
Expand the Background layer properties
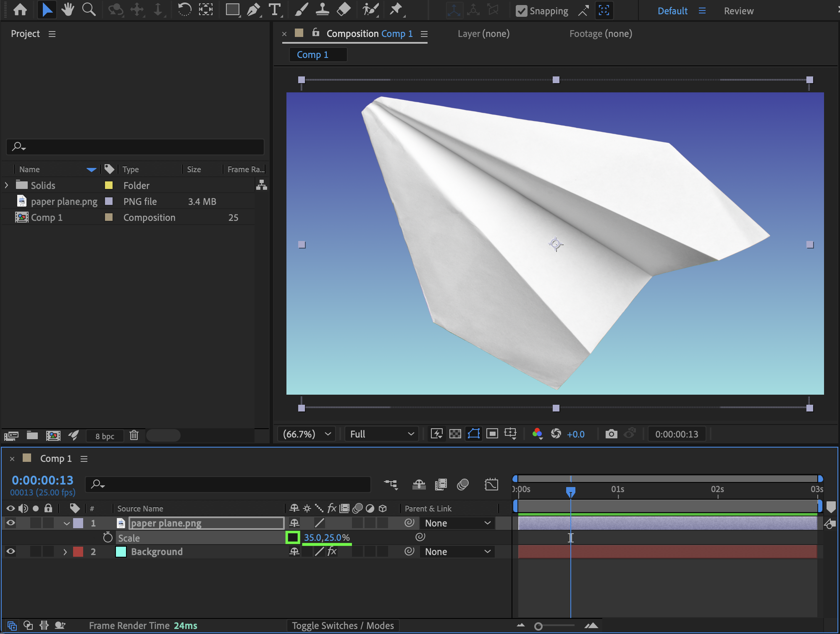coord(65,552)
